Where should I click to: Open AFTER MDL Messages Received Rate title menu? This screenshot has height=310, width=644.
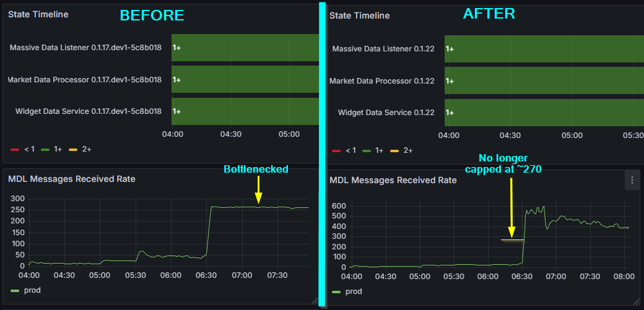[x=393, y=180]
